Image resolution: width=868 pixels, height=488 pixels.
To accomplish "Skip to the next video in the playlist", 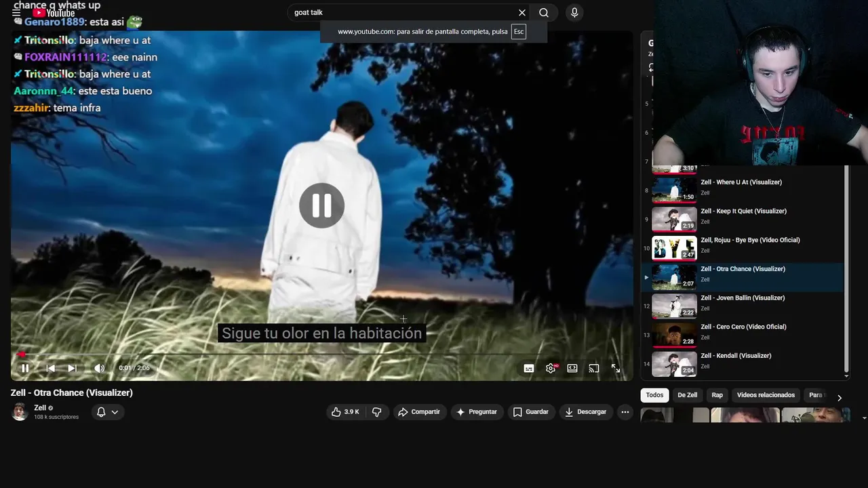I will point(72,368).
